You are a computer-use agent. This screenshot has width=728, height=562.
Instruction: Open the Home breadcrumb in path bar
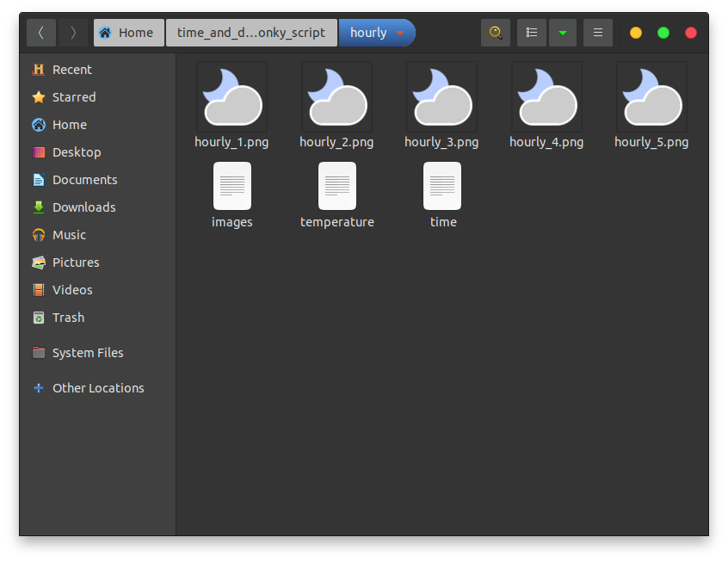pyautogui.click(x=128, y=33)
